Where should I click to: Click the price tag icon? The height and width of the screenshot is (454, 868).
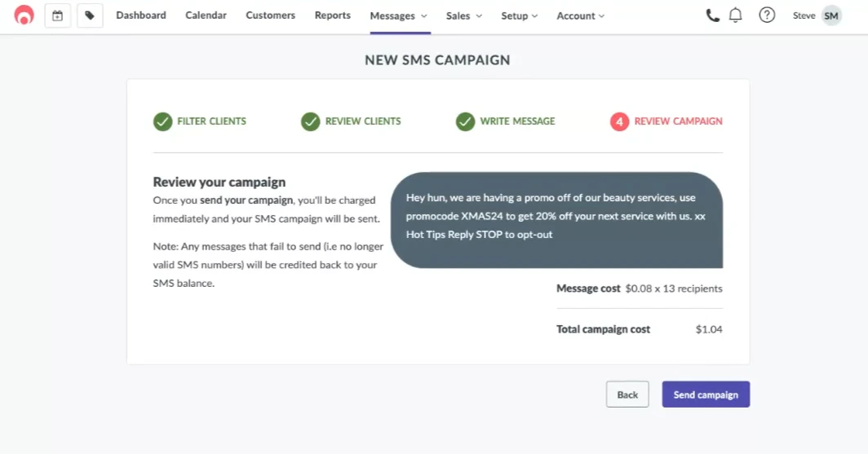coord(90,15)
